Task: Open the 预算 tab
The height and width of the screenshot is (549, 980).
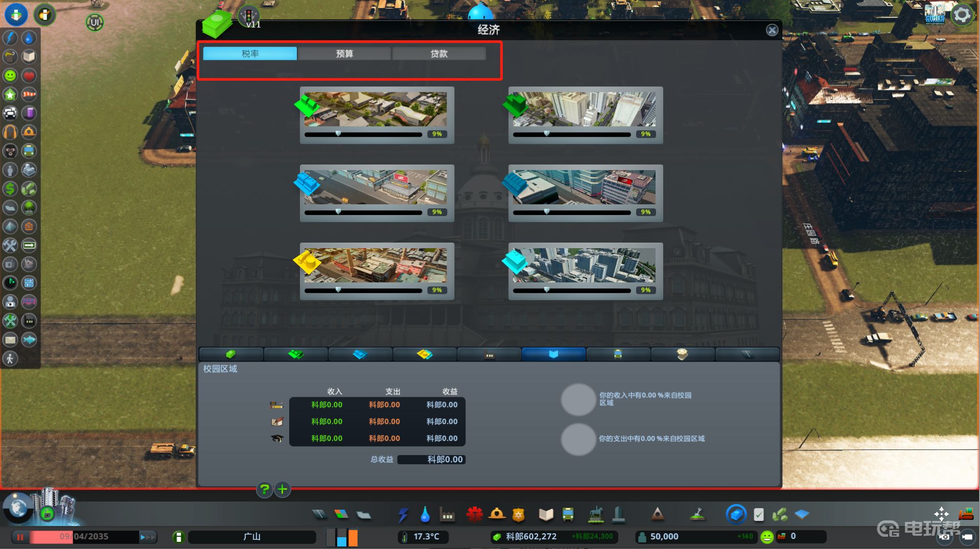Action: pos(344,54)
